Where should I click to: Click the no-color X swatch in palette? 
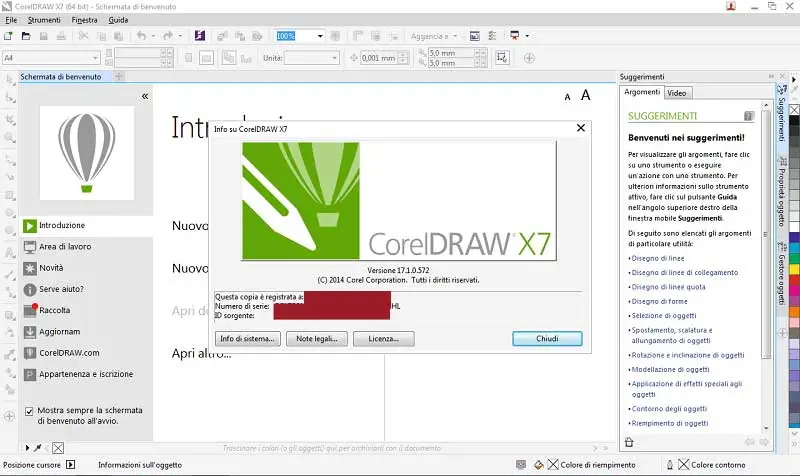(x=794, y=110)
